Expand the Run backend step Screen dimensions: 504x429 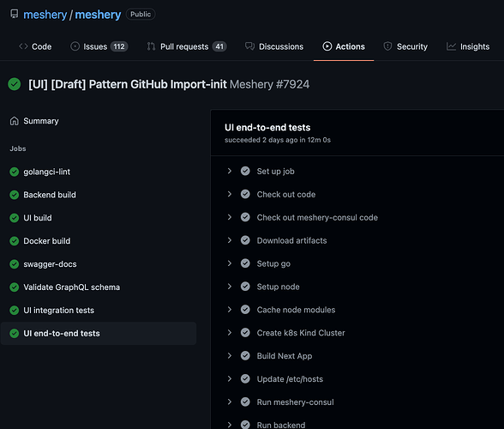point(230,425)
